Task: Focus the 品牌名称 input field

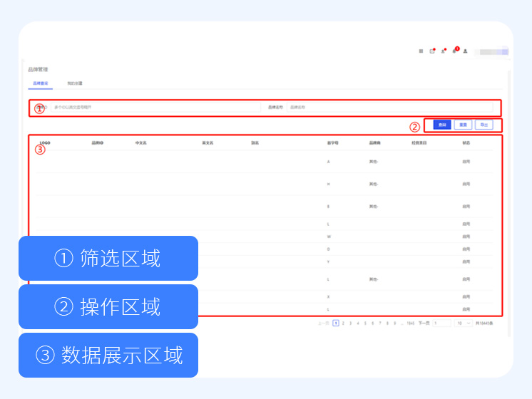Action: click(x=389, y=108)
